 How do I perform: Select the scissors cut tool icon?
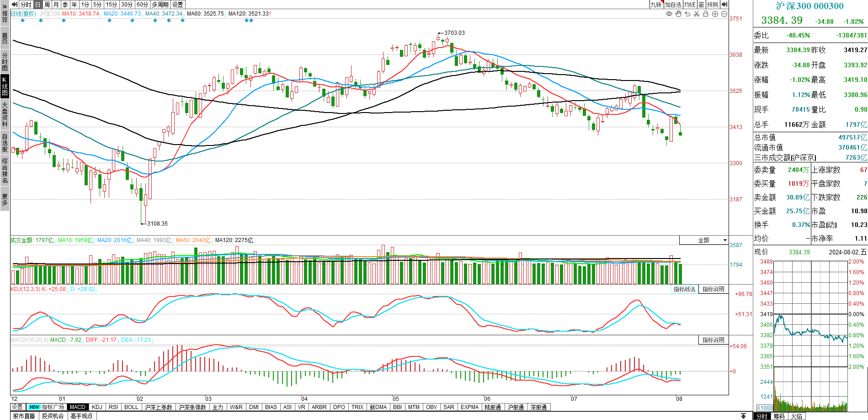697,14
